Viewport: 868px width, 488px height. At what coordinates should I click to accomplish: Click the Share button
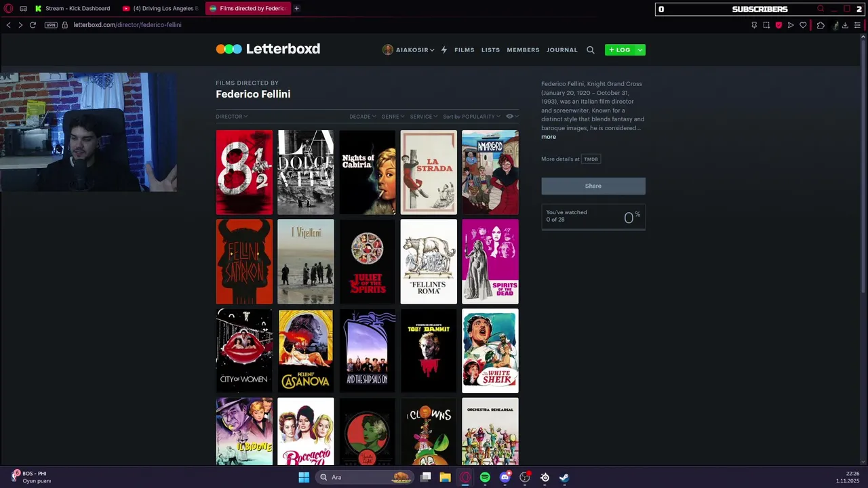593,186
